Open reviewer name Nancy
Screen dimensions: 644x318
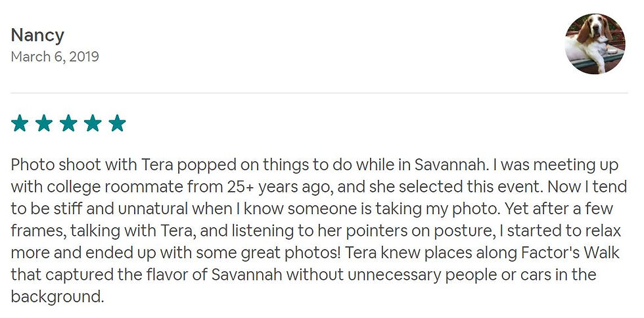coord(37,35)
